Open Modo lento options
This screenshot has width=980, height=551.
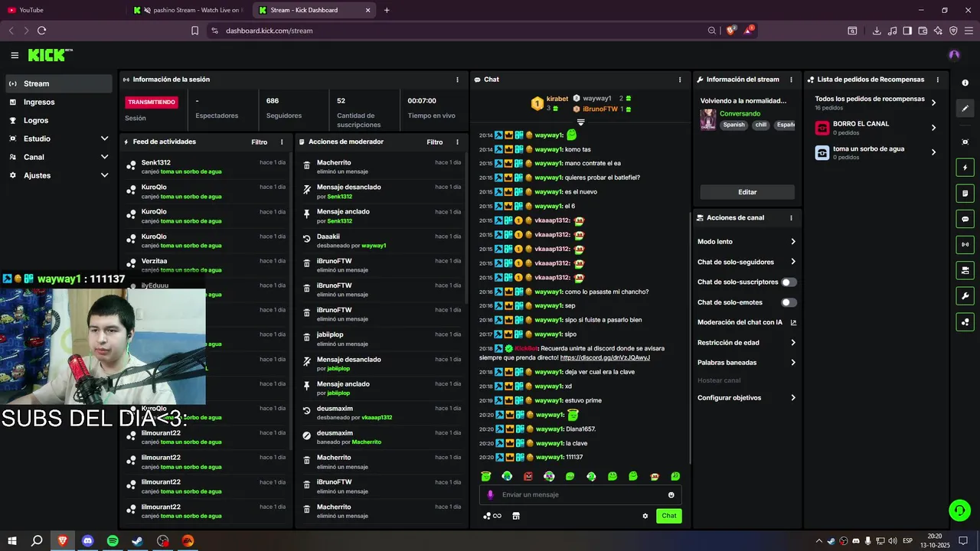coord(746,242)
